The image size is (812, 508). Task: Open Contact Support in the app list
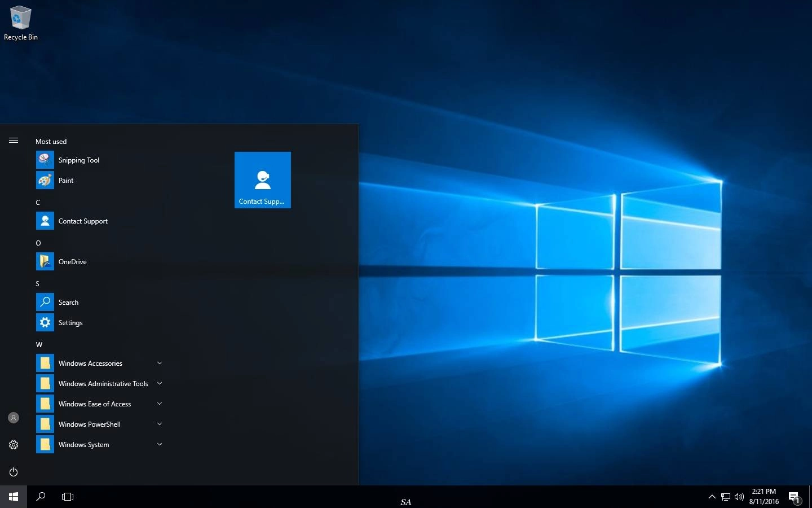tap(99, 221)
